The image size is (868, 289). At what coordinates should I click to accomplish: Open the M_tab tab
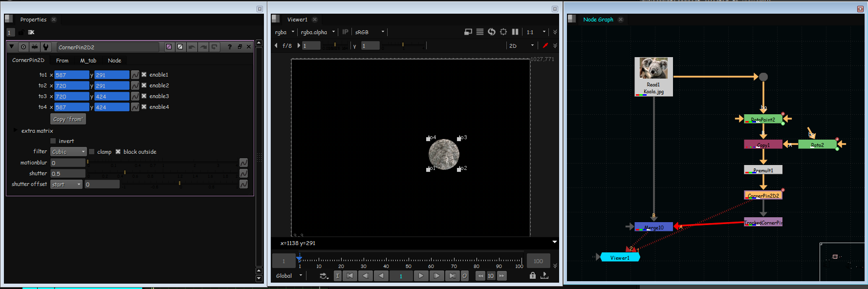[88, 61]
